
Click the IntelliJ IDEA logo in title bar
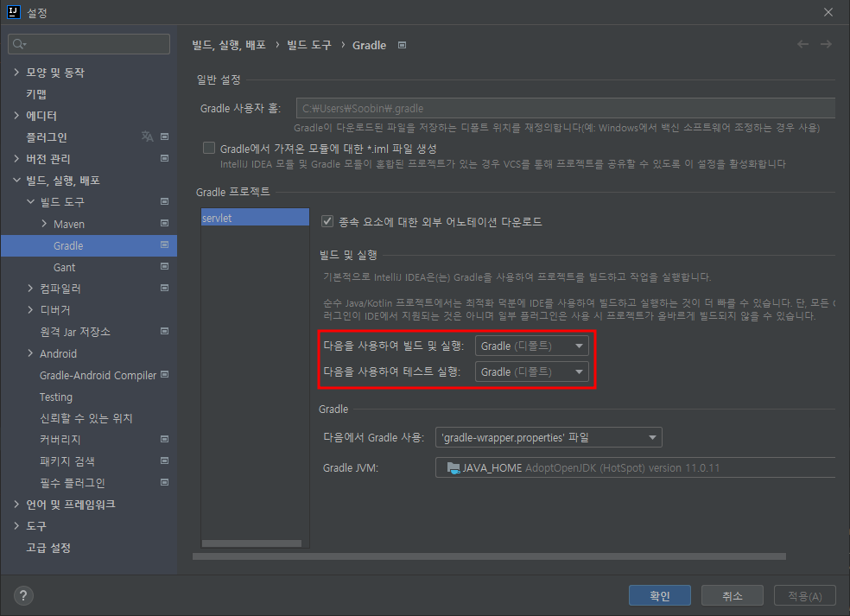(13, 12)
